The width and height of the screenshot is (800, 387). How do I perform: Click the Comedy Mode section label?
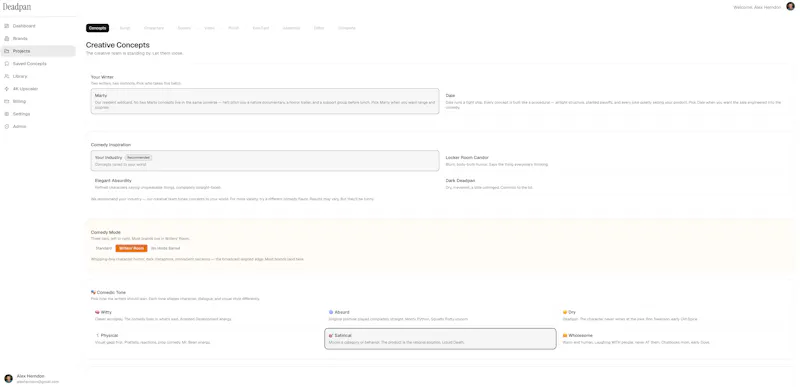(x=106, y=232)
